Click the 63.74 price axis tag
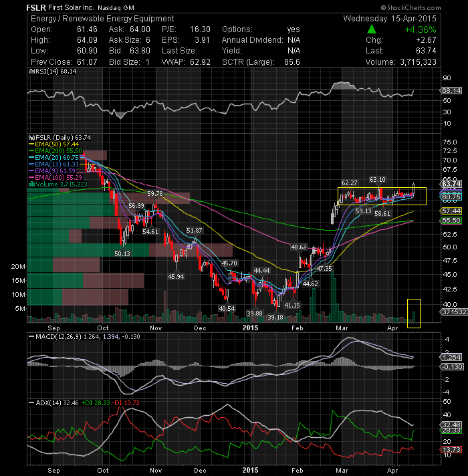 click(x=451, y=184)
